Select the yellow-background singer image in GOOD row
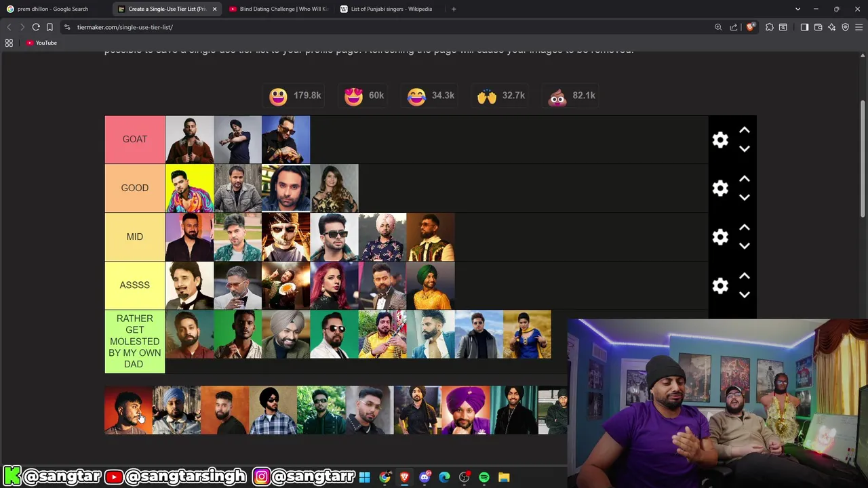This screenshot has width=868, height=488. (189, 188)
